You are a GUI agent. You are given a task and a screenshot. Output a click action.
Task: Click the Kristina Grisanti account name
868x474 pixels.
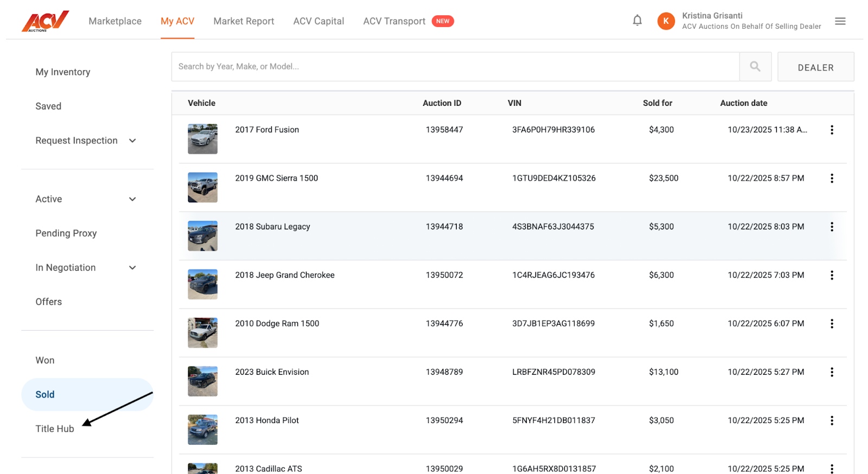[712, 16]
